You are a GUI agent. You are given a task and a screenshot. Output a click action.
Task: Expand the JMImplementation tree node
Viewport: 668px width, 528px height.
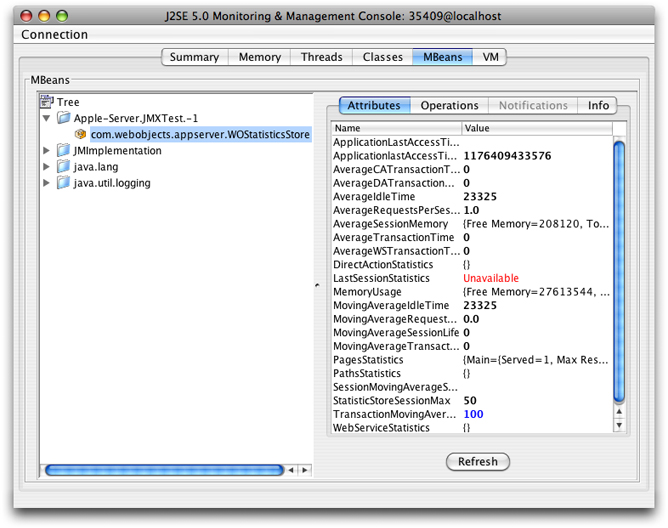pyautogui.click(x=46, y=150)
